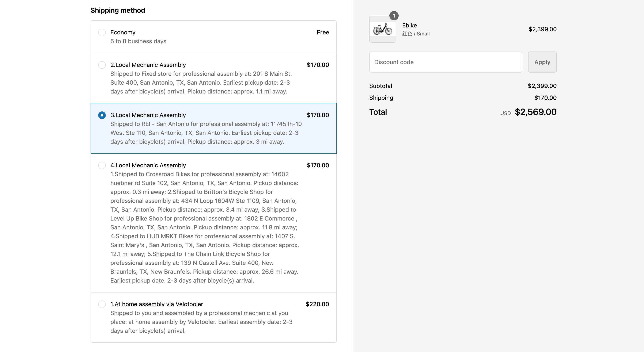Screen dimensions: 644x352
Task: Click the Crossroad Bikes multi-shop description
Action: [x=205, y=227]
